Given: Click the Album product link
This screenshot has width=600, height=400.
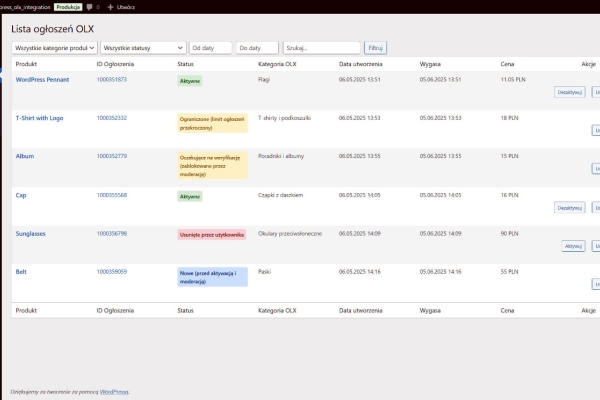Looking at the screenshot, I should [x=25, y=156].
